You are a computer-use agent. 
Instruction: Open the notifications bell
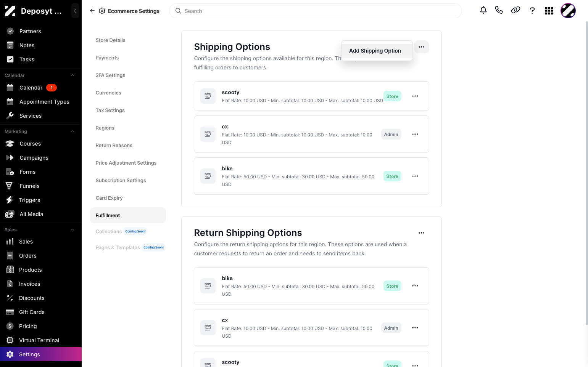pos(483,10)
